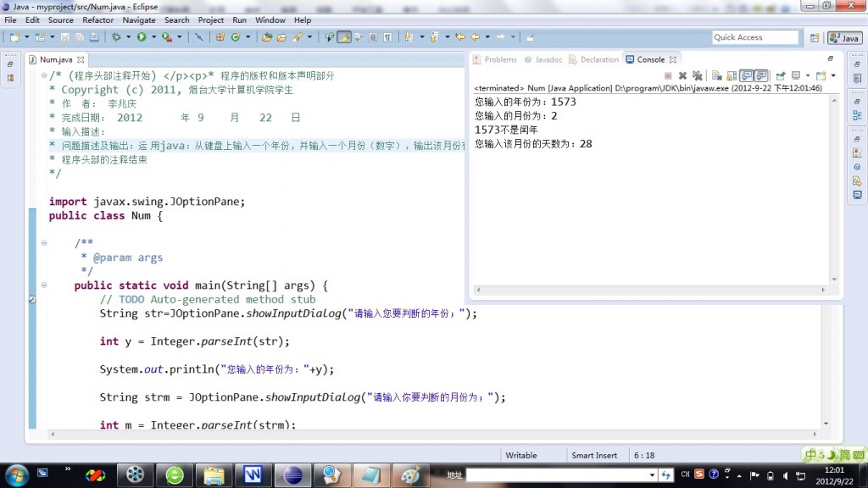This screenshot has height=488, width=868.
Task: Toggle Show Console on Standard Error
Action: (762, 75)
